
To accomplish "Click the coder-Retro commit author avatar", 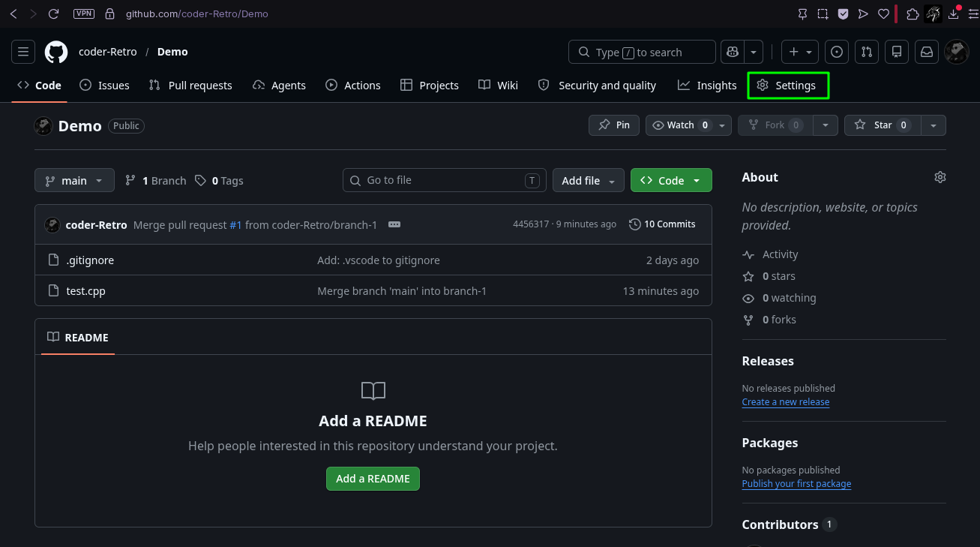I will [x=52, y=224].
